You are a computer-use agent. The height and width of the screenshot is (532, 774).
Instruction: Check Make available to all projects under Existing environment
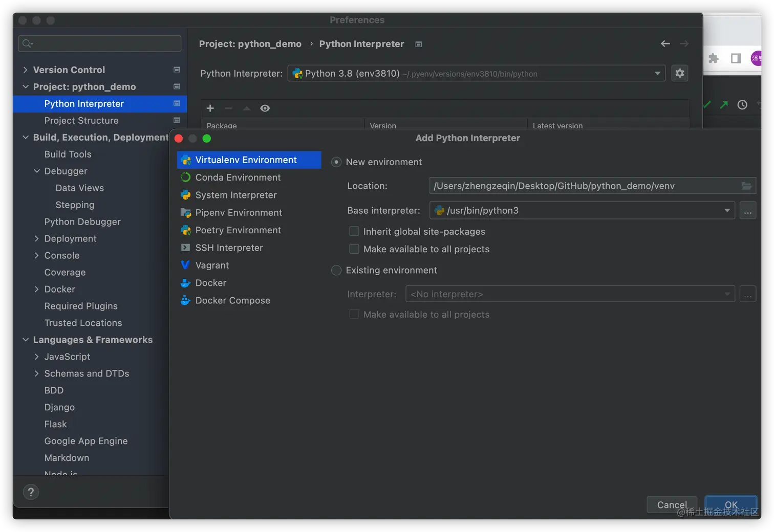[x=354, y=314]
